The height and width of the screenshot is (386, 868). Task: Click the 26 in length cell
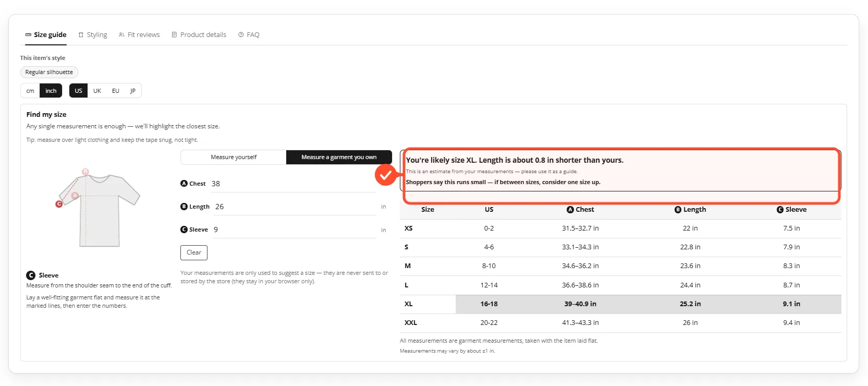(690, 323)
